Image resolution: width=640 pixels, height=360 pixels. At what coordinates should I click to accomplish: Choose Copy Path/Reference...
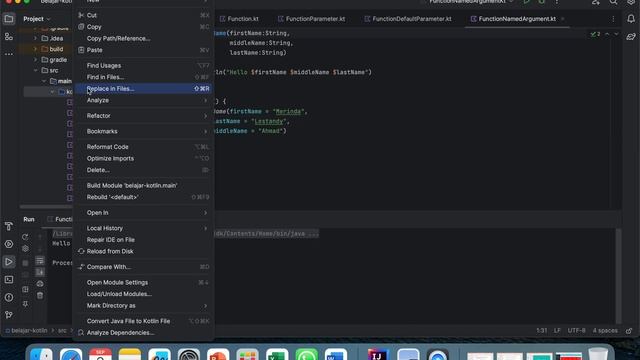[144, 38]
